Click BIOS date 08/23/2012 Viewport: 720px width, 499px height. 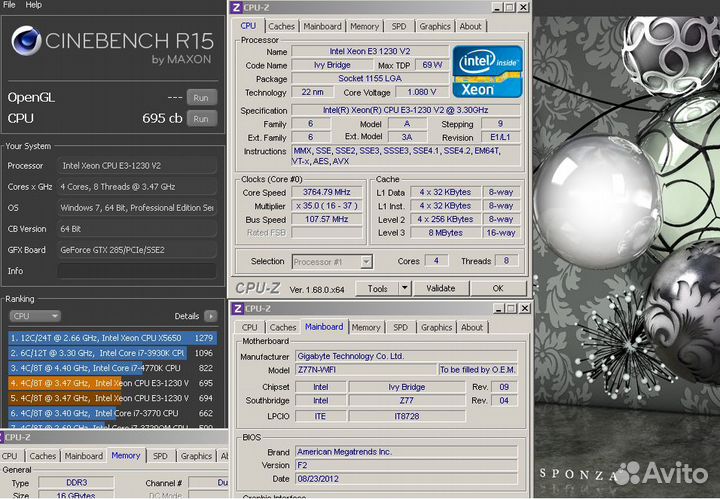point(406,479)
